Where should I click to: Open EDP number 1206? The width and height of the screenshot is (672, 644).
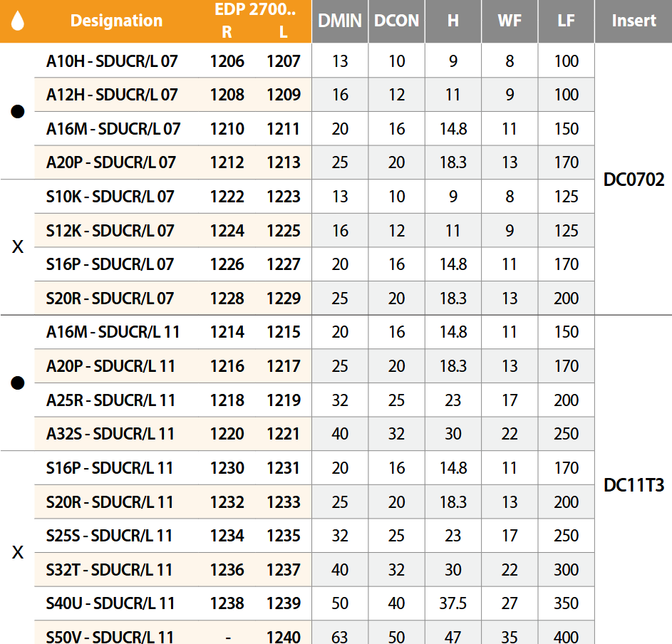(227, 61)
